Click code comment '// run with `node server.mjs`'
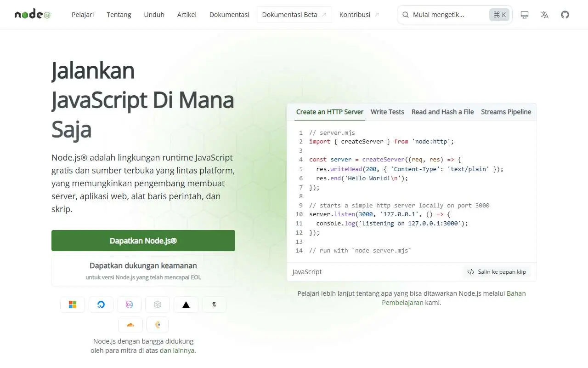 click(x=361, y=251)
